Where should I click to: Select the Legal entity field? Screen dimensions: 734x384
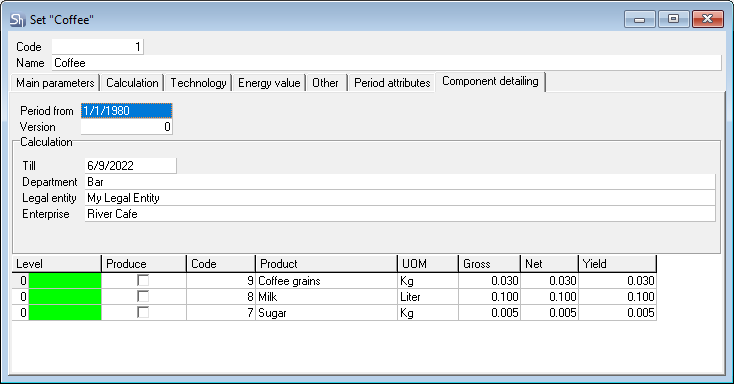tap(400, 198)
